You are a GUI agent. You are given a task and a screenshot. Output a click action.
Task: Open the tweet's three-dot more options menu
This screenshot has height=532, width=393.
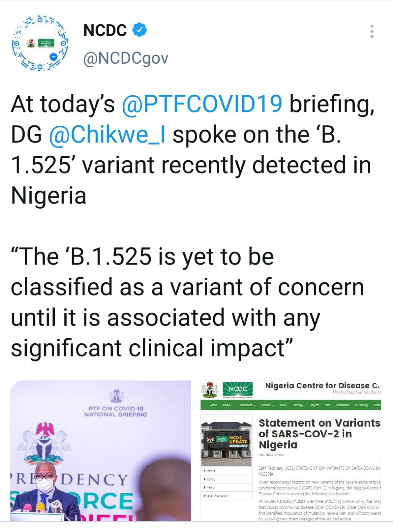372,31
